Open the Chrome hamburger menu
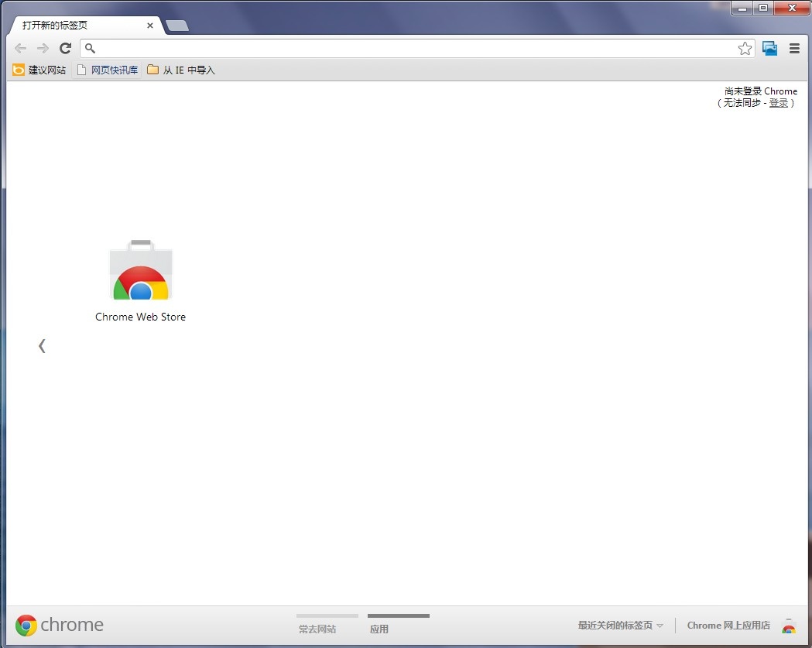Screen dimensions: 812x648 (794, 49)
